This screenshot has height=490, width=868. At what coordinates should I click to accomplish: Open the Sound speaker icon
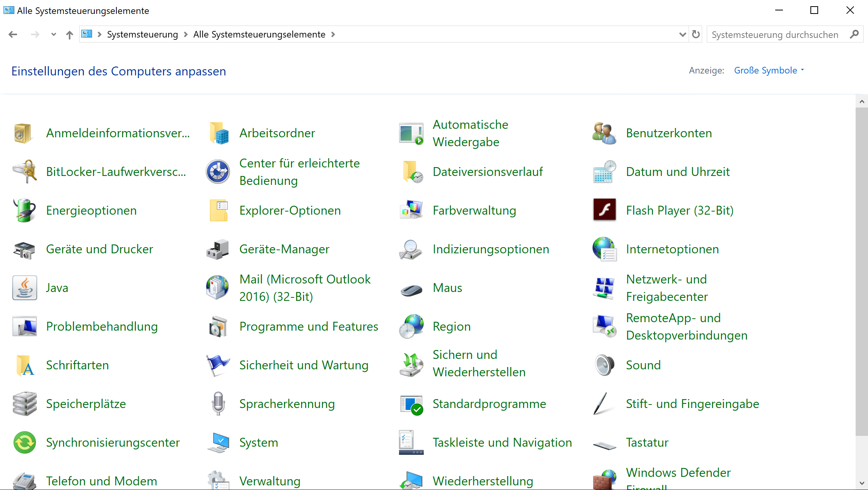pos(604,365)
